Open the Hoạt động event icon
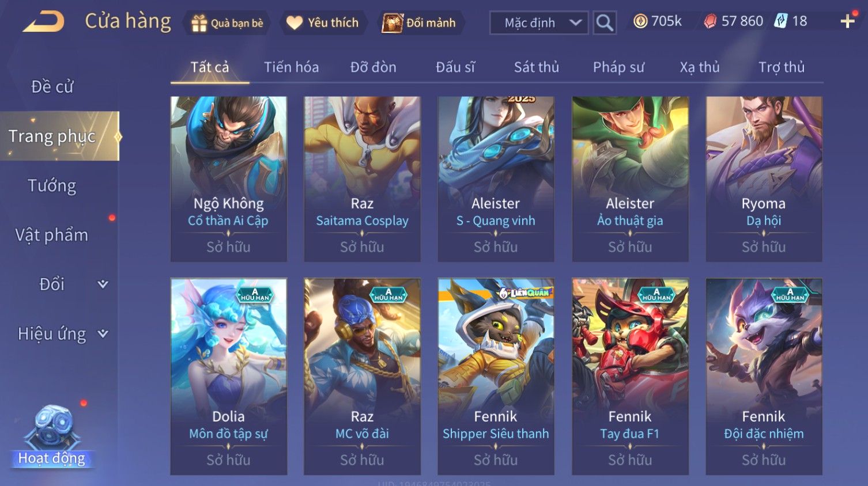The height and width of the screenshot is (486, 868). pyautogui.click(x=52, y=435)
